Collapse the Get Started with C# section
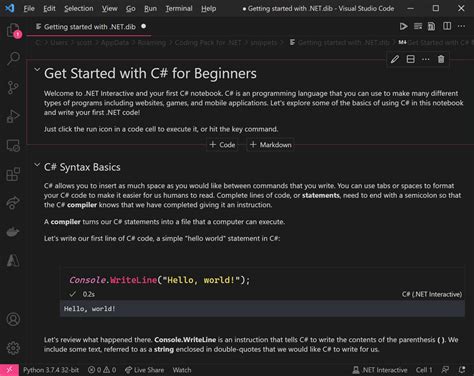Viewport: 474px width, 376px height. coord(37,70)
